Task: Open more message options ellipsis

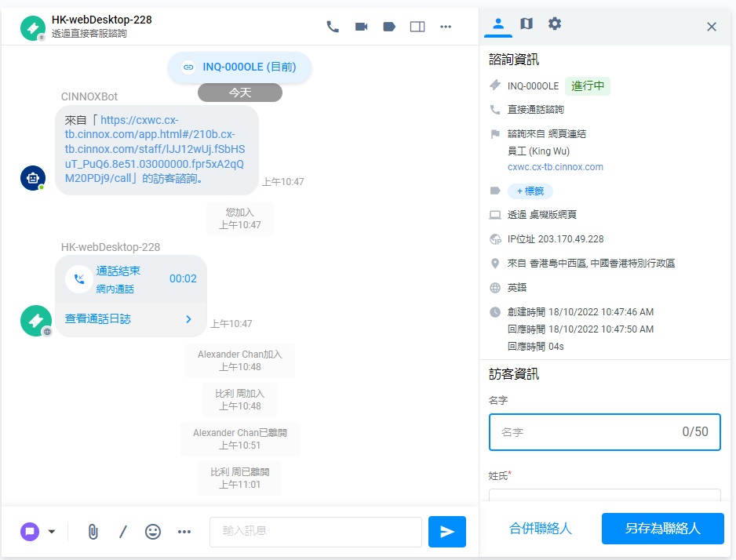Action: [x=184, y=532]
